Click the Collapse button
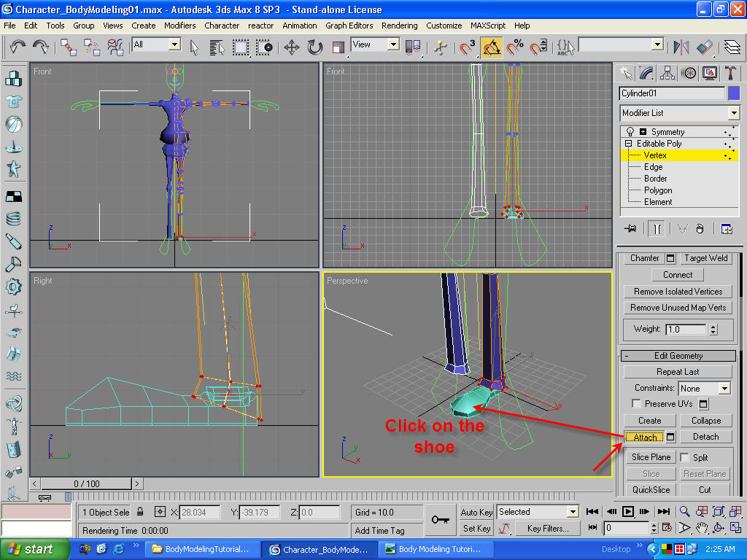Screen dimensions: 747x560 tap(705, 421)
